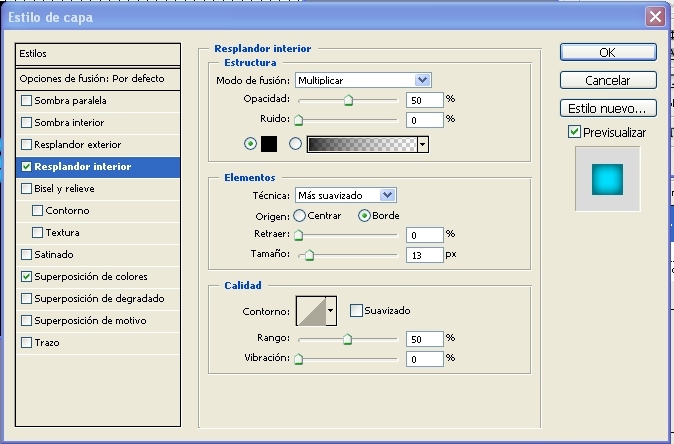Image resolution: width=674 pixels, height=444 pixels.
Task: Click the Vibración slider handle
Action: pos(298,359)
